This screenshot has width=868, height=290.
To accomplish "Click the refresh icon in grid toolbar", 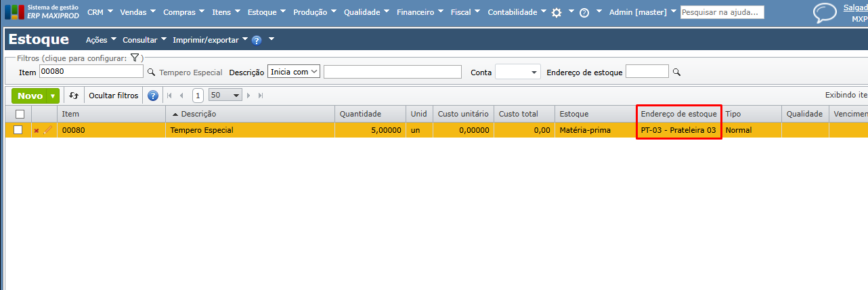I will [74, 96].
